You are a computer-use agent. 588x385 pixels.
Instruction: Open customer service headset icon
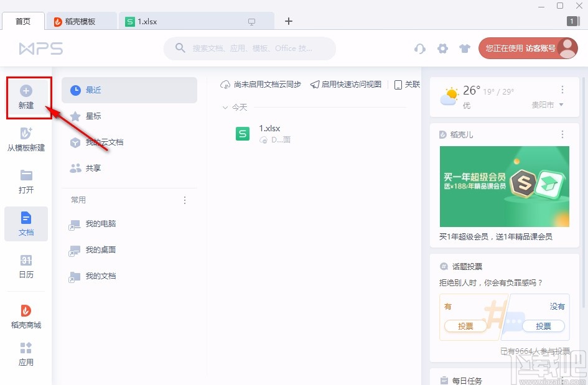[420, 48]
